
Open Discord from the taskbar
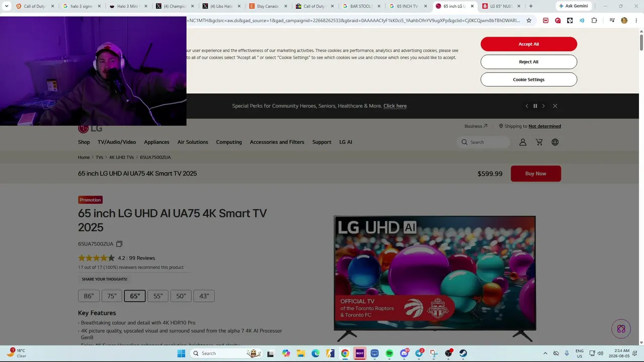pos(404,353)
